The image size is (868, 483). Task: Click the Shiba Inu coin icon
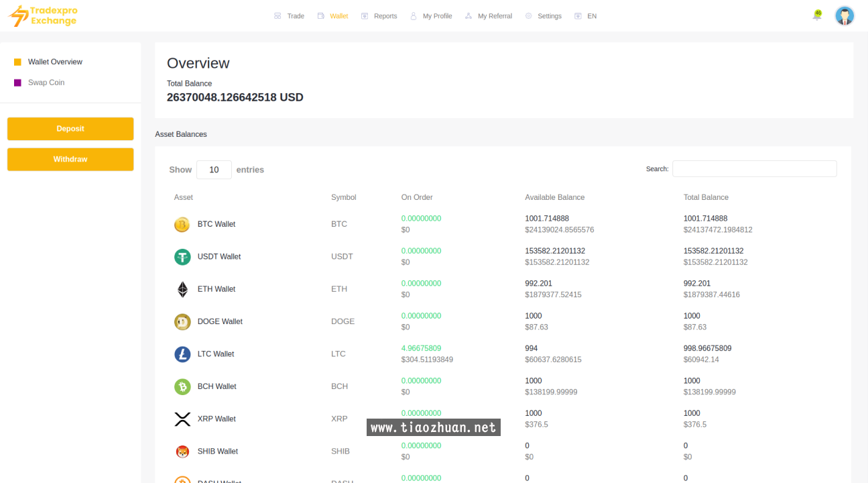(x=182, y=451)
